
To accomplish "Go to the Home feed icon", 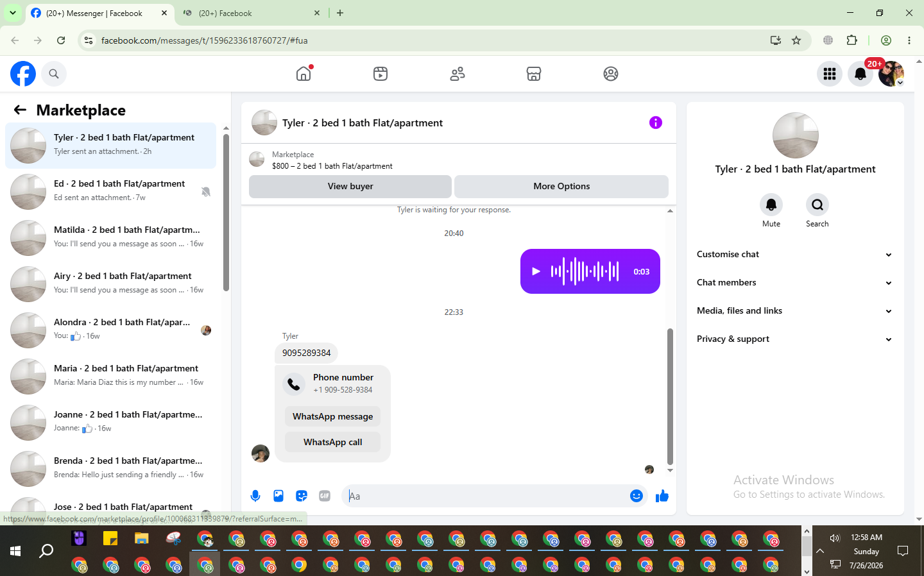I will (x=304, y=74).
